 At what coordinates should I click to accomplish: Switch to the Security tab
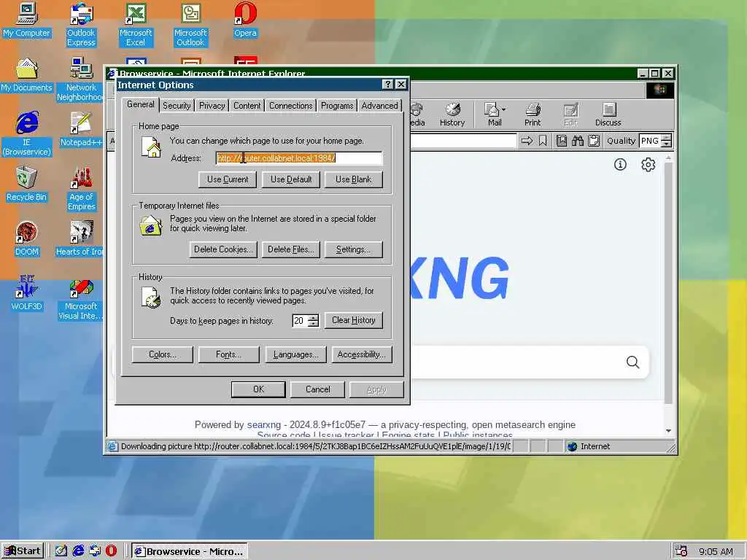pos(177,106)
